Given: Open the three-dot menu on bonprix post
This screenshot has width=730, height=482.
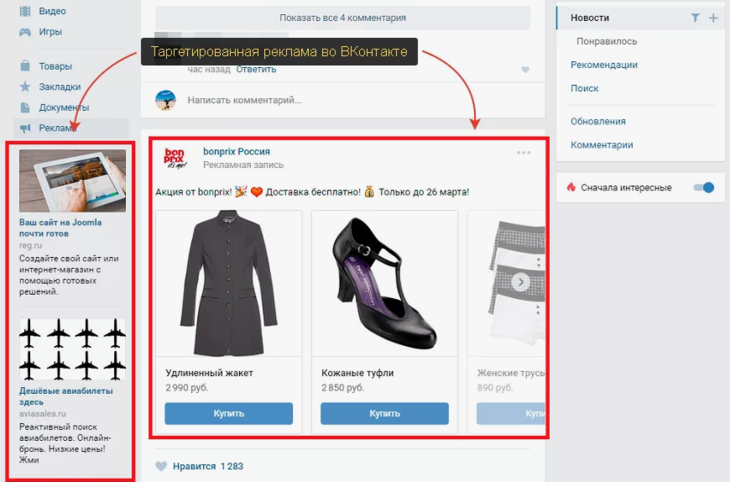Looking at the screenshot, I should (524, 153).
